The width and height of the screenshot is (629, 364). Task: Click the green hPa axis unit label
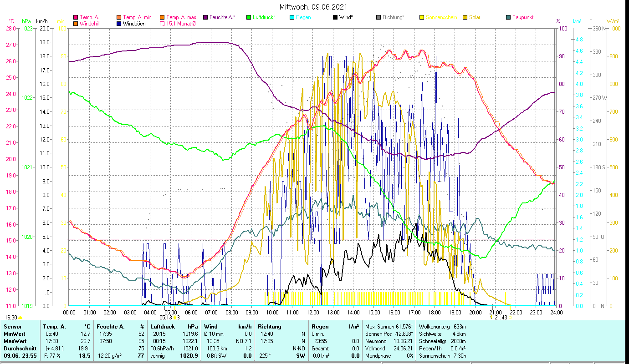pyautogui.click(x=26, y=21)
